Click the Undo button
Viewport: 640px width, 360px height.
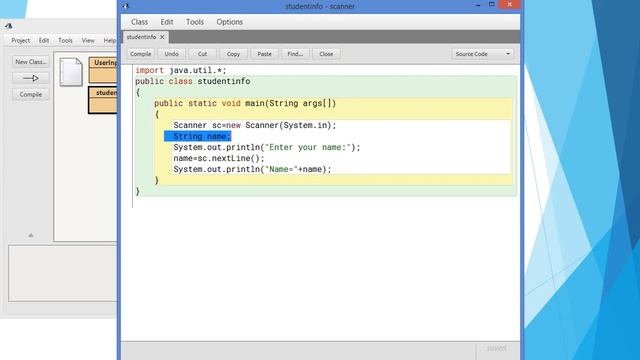coord(171,54)
